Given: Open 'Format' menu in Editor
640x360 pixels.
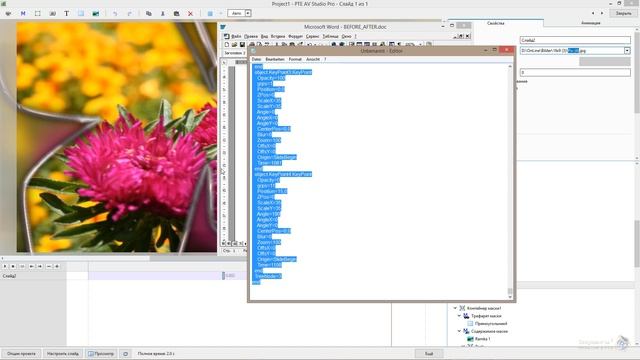Looking at the screenshot, I should click(x=295, y=59).
